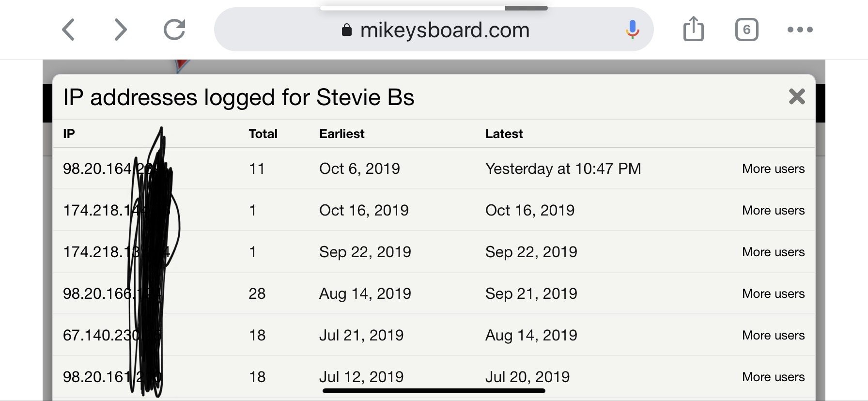Click the Total column header
868x401 pixels.
[x=263, y=134]
